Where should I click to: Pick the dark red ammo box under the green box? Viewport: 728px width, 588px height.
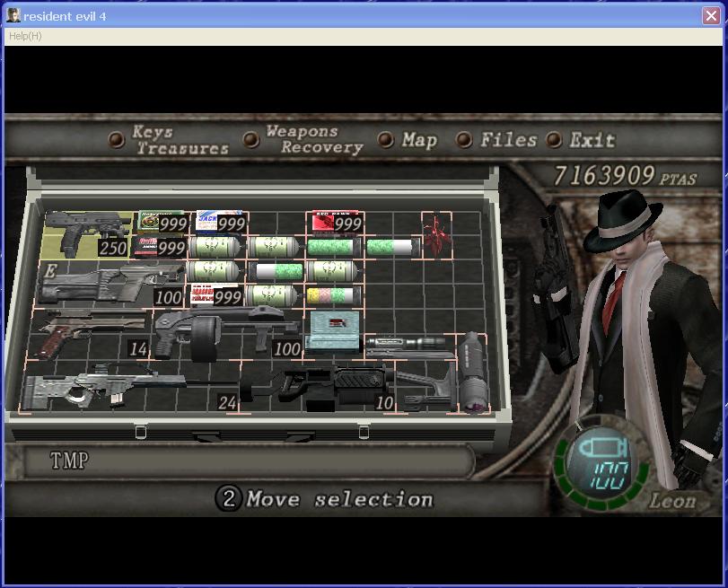tap(160, 247)
